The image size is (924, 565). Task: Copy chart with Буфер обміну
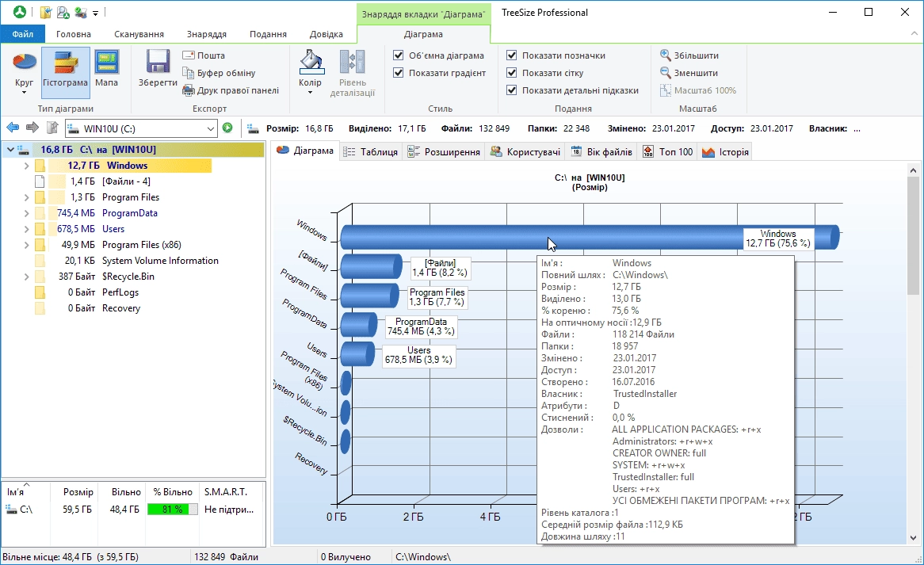[219, 73]
